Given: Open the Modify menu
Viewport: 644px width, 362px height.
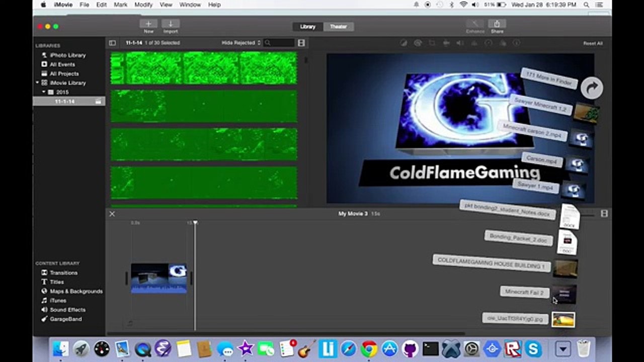Looking at the screenshot, I should coord(143,5).
